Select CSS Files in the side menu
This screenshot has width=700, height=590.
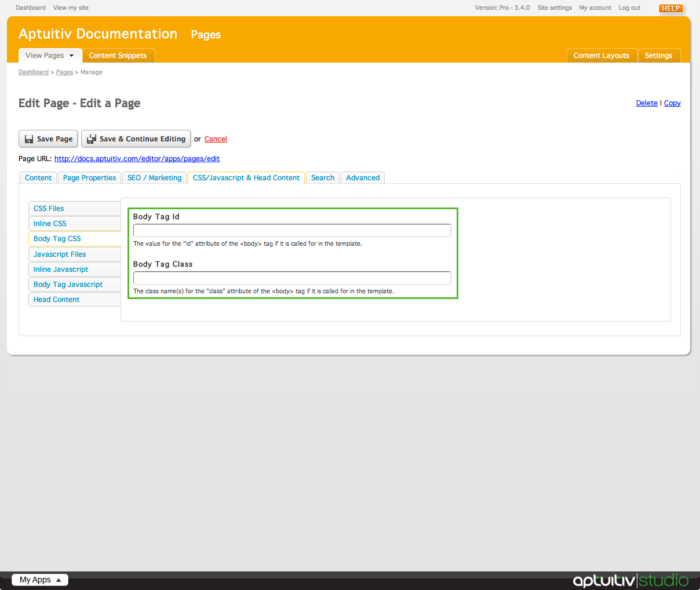(49, 209)
